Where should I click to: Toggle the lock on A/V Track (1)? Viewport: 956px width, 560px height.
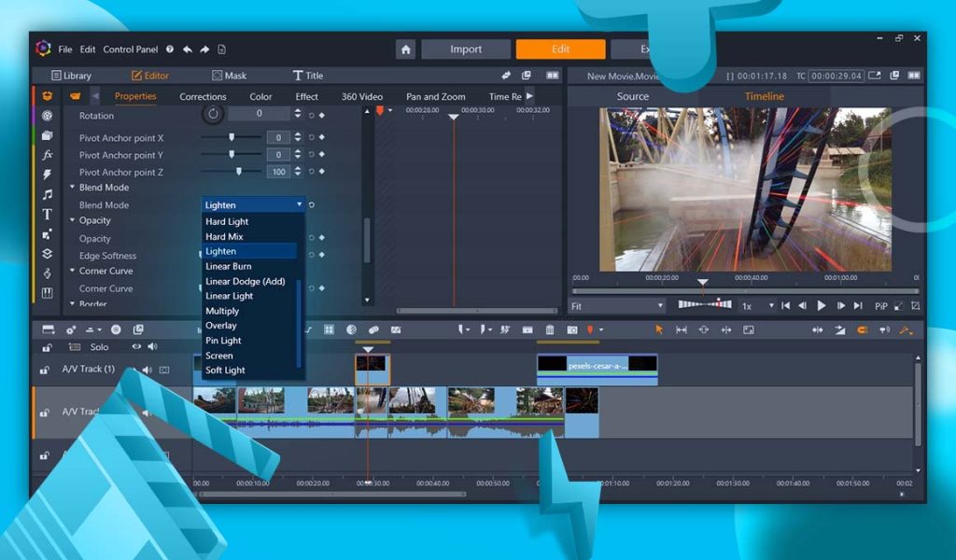pyautogui.click(x=45, y=370)
